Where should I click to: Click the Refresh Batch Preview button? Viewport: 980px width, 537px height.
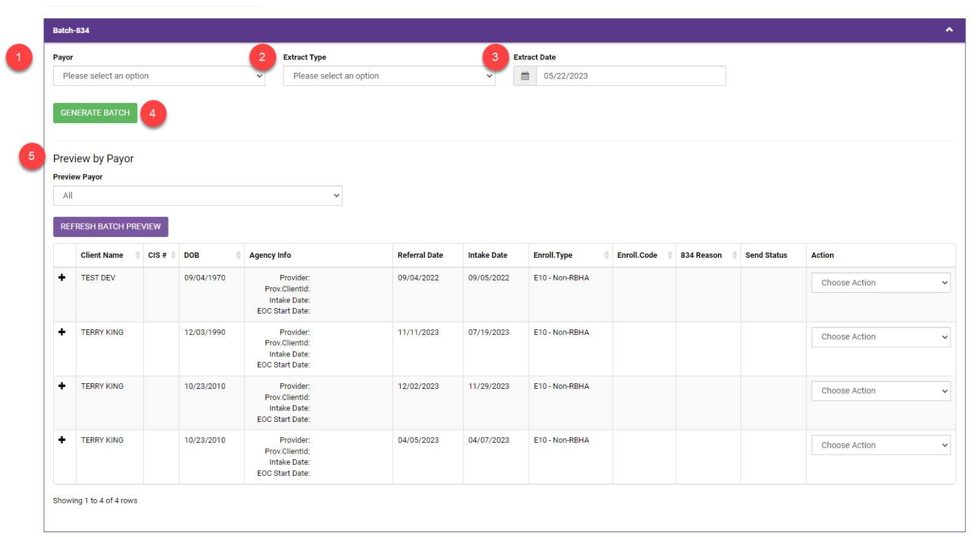[111, 227]
